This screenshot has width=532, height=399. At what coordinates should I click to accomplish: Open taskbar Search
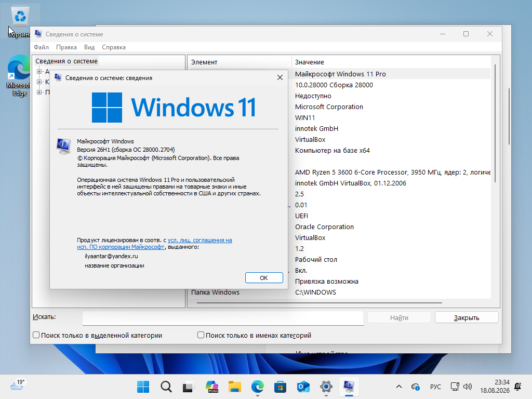pyautogui.click(x=166, y=387)
